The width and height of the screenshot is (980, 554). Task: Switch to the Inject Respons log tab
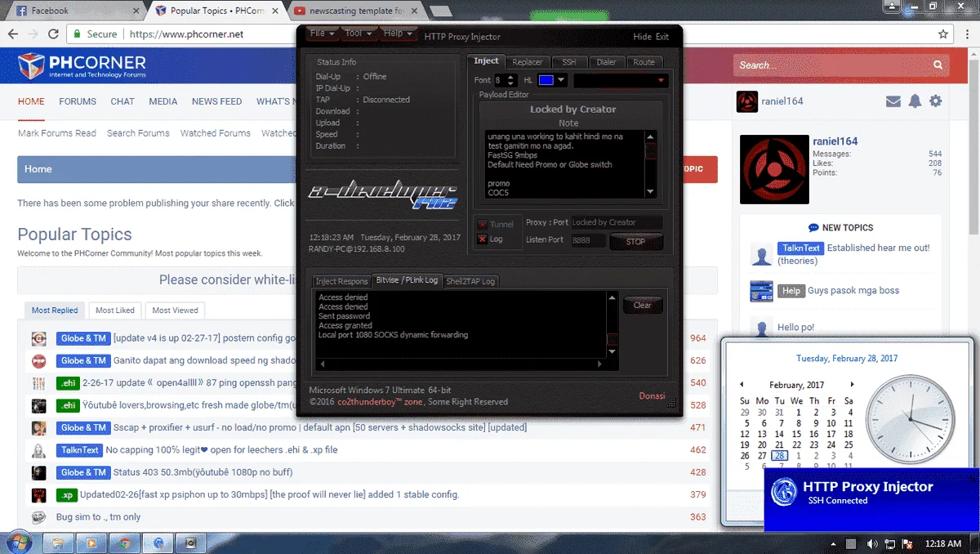pos(341,281)
